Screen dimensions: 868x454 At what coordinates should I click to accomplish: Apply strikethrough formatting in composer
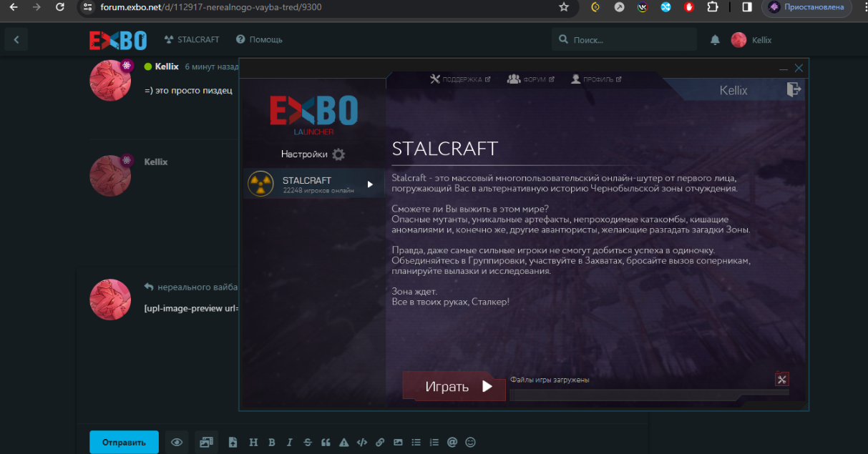click(x=308, y=443)
